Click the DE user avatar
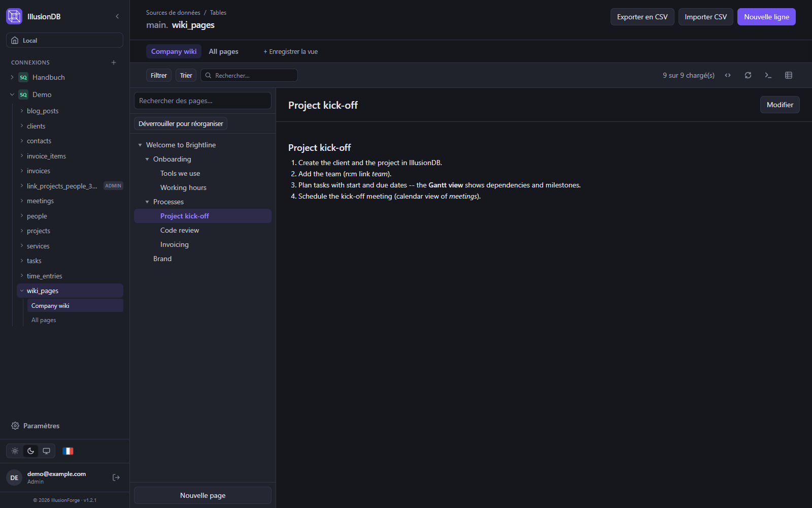Image resolution: width=812 pixels, height=508 pixels. (x=14, y=478)
